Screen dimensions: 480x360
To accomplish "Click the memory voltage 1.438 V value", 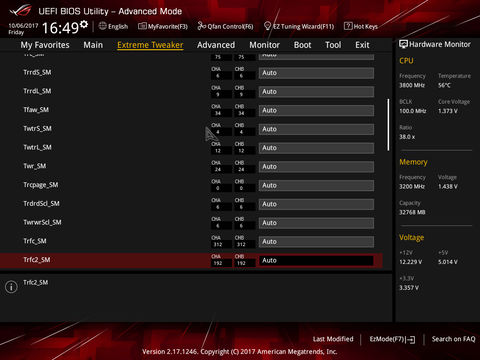I will coord(448,187).
